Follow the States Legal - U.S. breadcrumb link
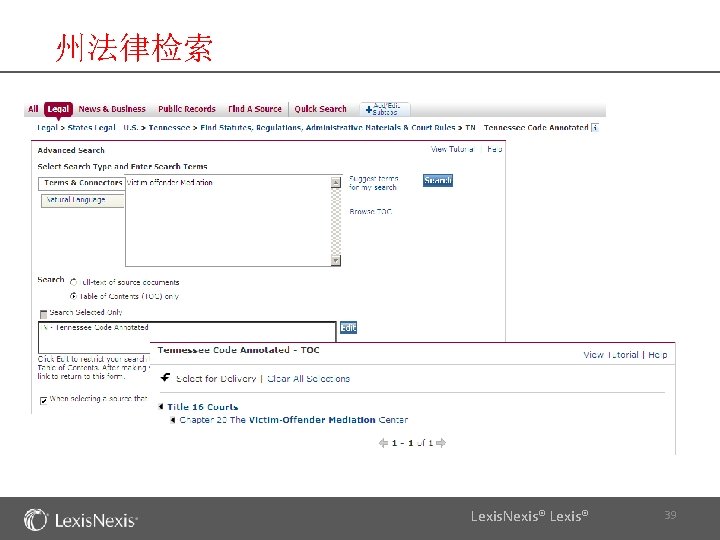Screen dimensions: 720x540 102,128
